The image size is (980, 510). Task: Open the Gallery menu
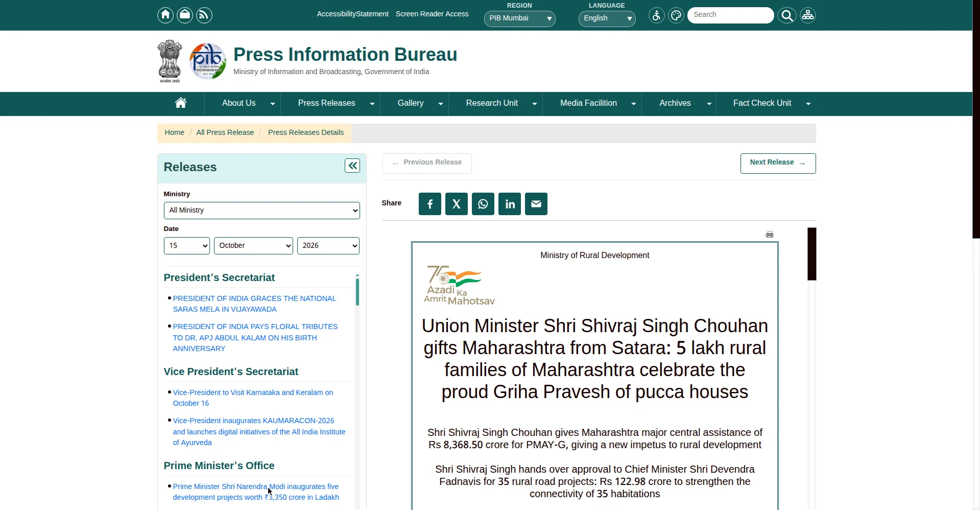(x=414, y=104)
